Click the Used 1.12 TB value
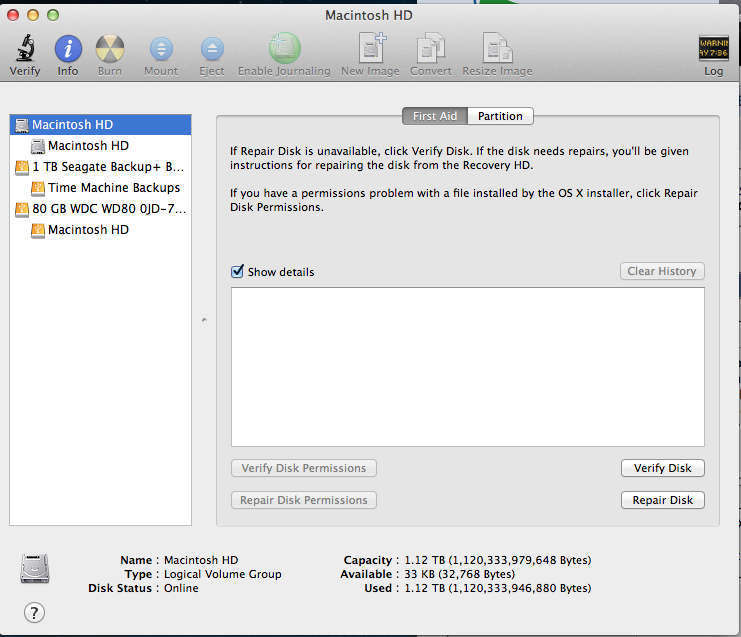741x637 pixels. [498, 588]
